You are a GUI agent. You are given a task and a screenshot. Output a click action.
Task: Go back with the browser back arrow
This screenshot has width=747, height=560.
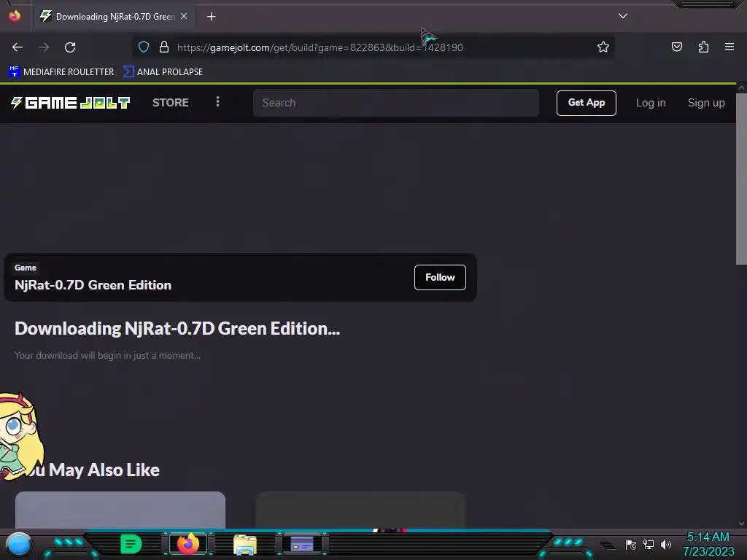(x=18, y=47)
